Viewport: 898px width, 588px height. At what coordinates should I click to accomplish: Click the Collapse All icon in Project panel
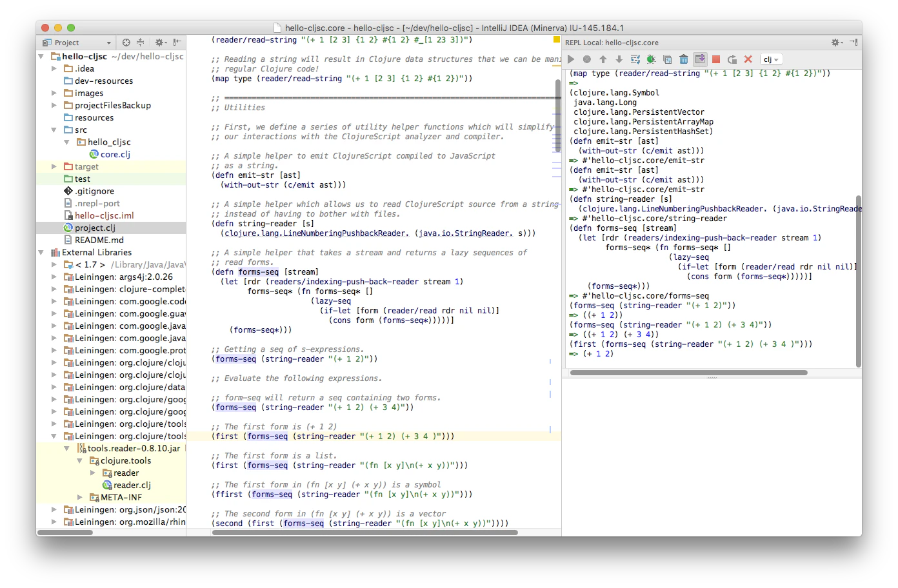click(x=140, y=43)
